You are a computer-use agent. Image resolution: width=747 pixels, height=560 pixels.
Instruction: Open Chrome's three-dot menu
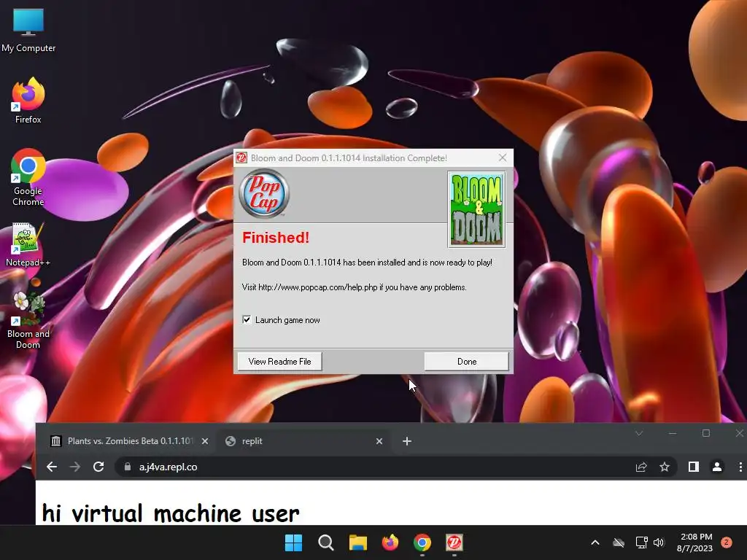coord(740,467)
